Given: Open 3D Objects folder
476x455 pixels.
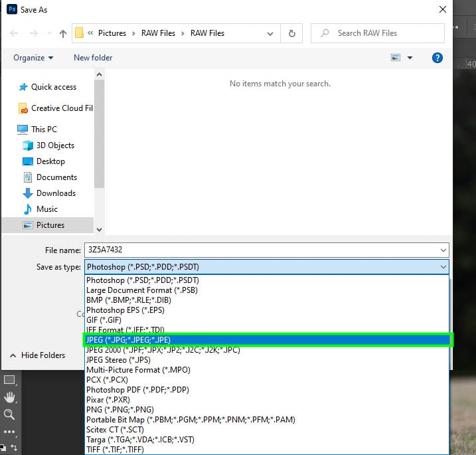Looking at the screenshot, I should point(48,145).
